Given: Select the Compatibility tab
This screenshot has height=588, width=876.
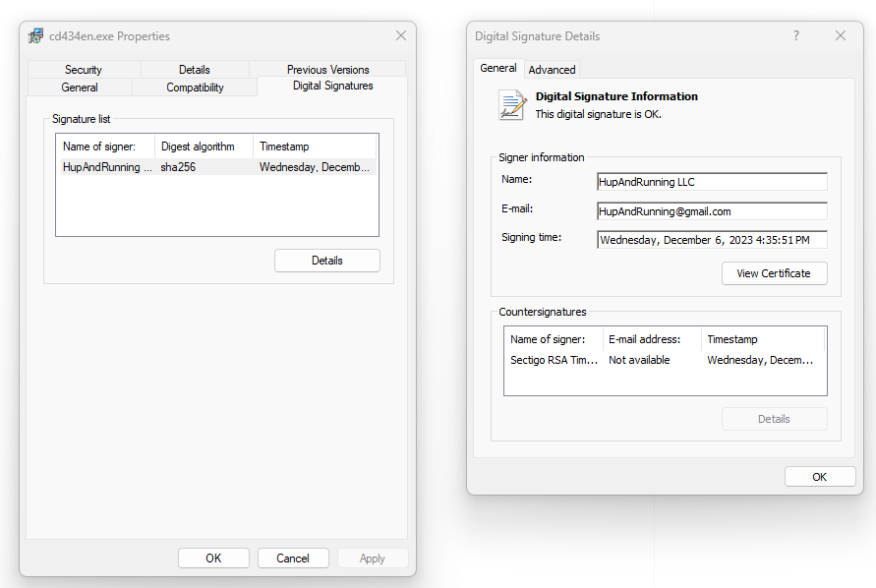Looking at the screenshot, I should click(x=195, y=88).
